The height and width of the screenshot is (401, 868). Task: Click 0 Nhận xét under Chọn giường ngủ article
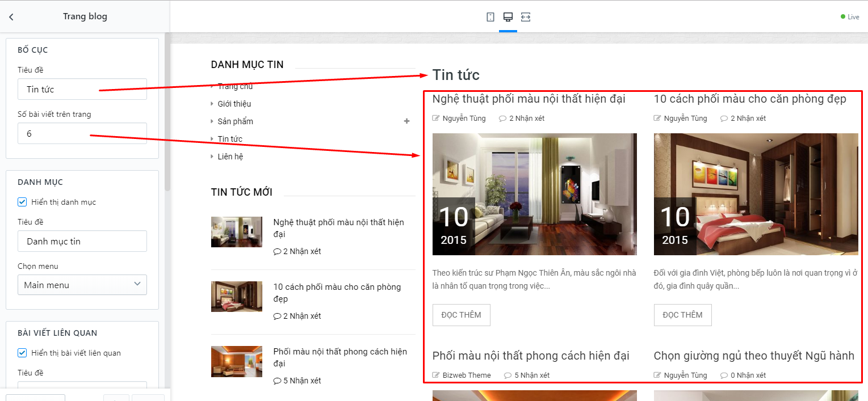[x=743, y=375]
